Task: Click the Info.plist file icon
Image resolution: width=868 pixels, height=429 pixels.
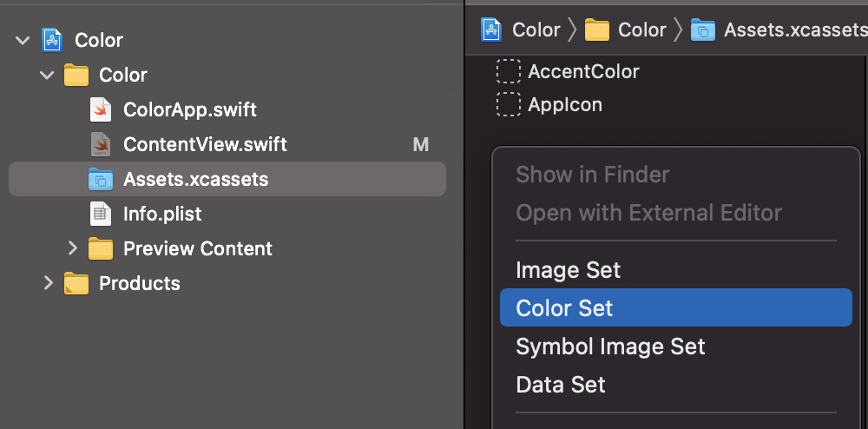Action: (x=101, y=214)
